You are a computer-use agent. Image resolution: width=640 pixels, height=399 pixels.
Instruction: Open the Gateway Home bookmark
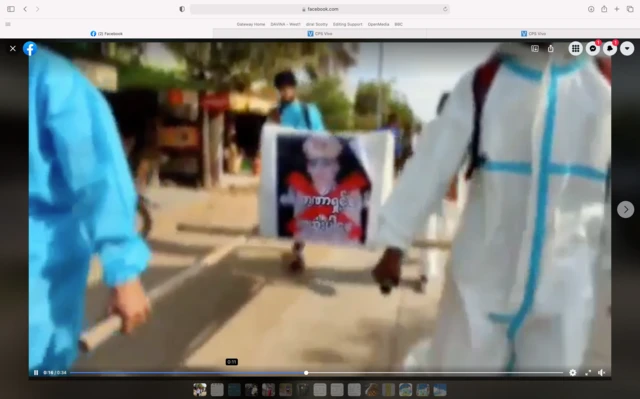pyautogui.click(x=251, y=24)
